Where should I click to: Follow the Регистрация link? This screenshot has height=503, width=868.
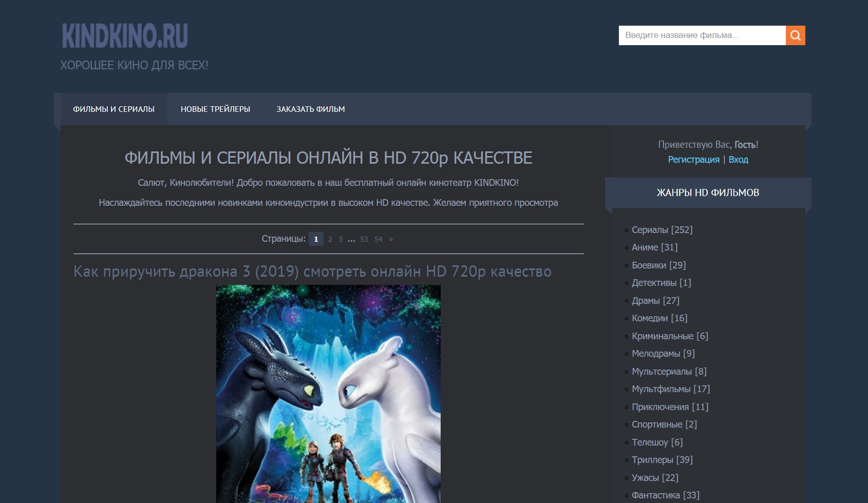(x=693, y=160)
